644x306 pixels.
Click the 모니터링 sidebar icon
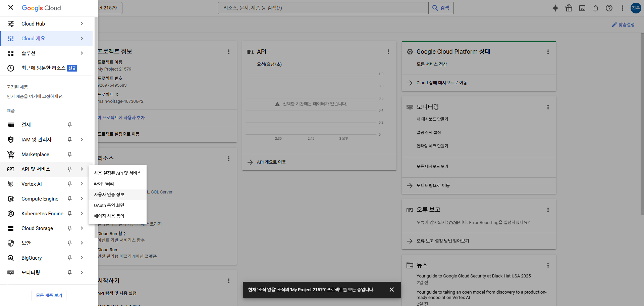tap(11, 272)
